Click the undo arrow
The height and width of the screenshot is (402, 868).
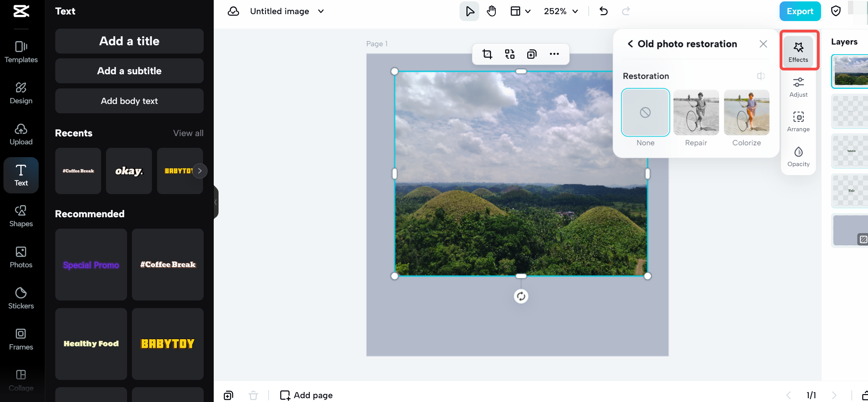click(603, 11)
